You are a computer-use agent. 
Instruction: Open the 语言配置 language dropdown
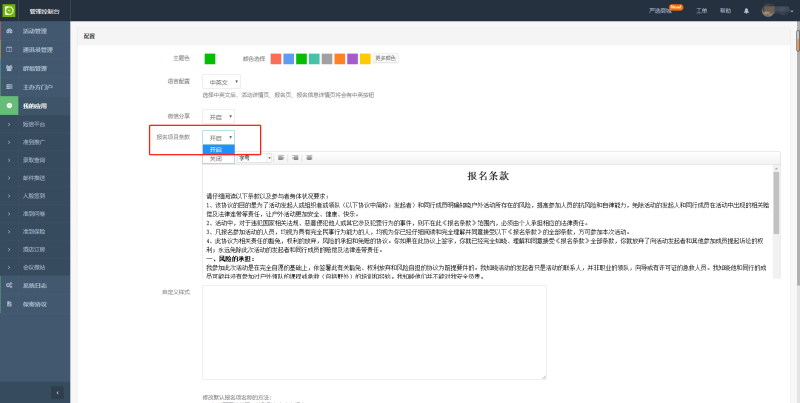click(x=218, y=81)
